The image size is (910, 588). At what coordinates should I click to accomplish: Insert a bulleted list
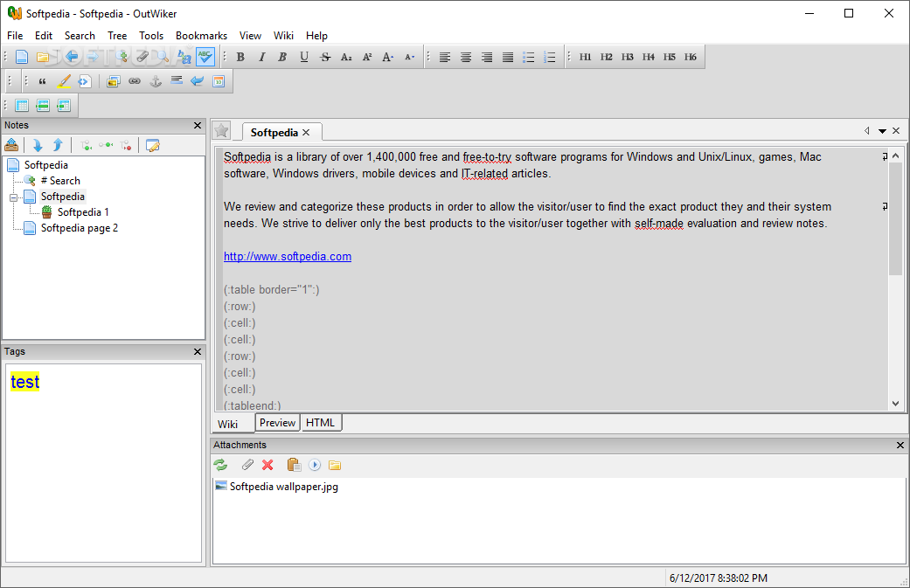pyautogui.click(x=529, y=57)
